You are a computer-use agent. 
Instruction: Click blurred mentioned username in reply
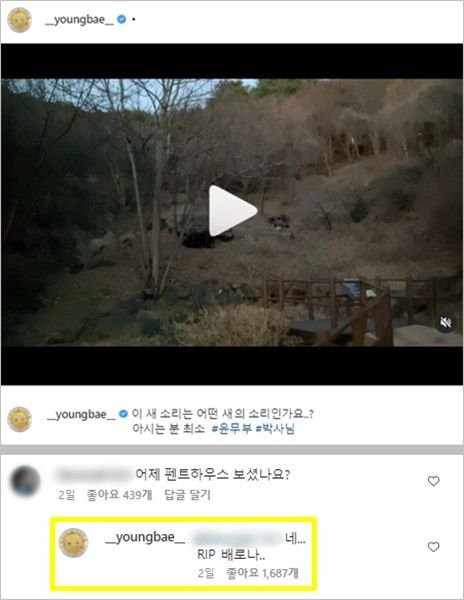(236, 538)
